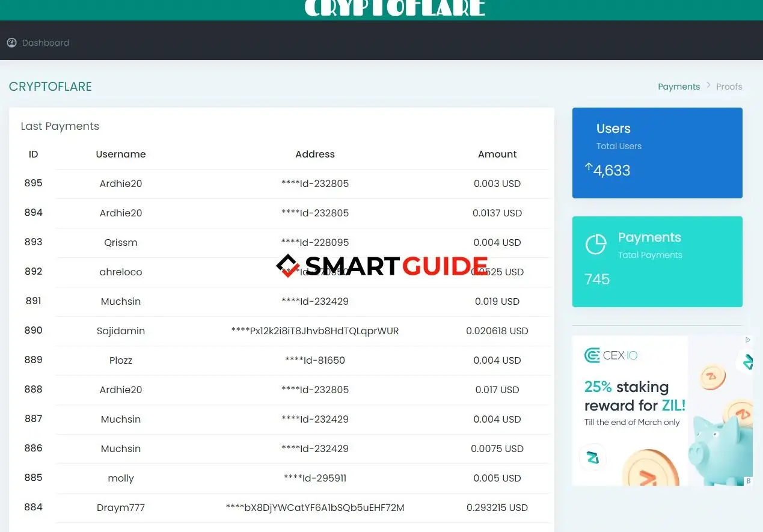The image size is (763, 532).
Task: Open the Dashboard menu item
Action: 45,42
